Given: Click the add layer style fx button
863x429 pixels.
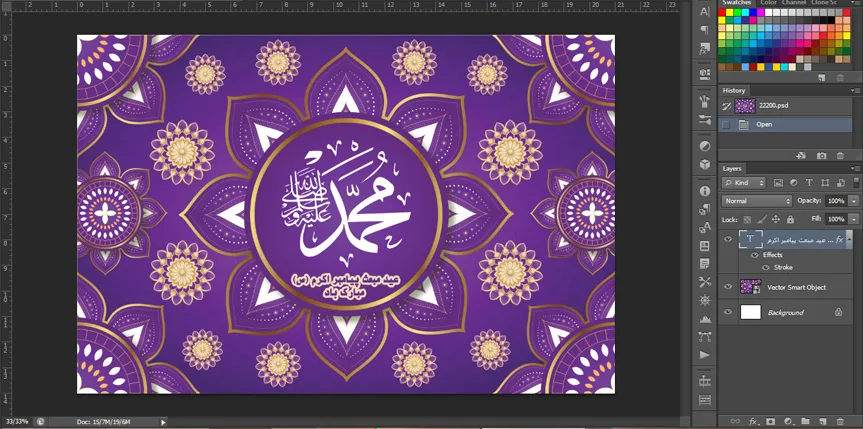Looking at the screenshot, I should (753, 421).
